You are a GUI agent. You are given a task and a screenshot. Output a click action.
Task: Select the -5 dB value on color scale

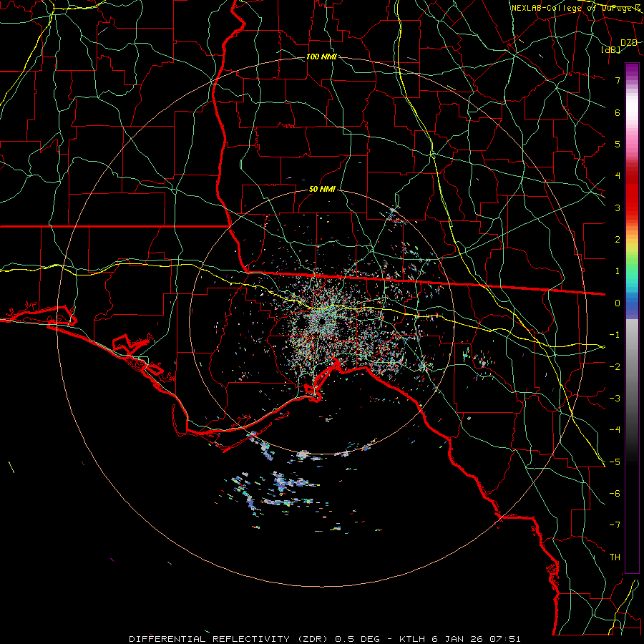click(615, 462)
